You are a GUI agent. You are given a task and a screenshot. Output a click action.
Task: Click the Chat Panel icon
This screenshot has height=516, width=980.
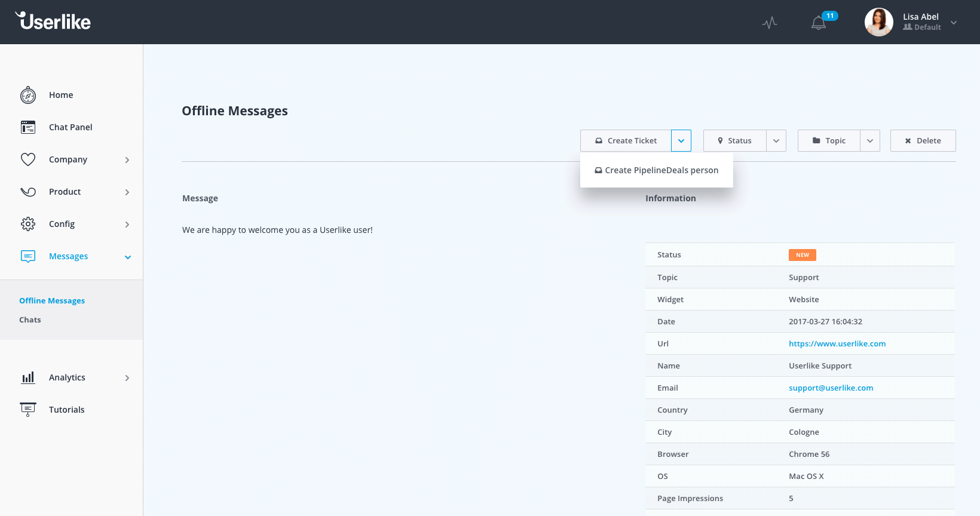(x=28, y=127)
